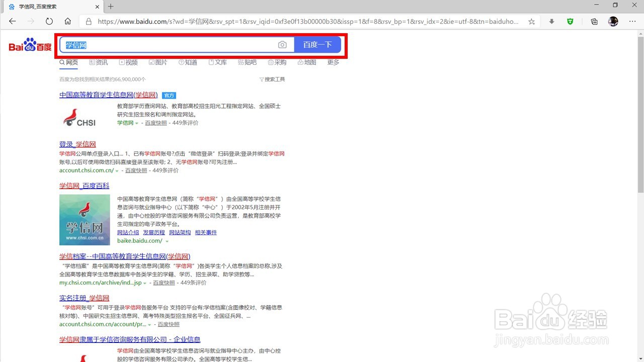
Task: Click the browser back arrow
Action: tap(13, 22)
